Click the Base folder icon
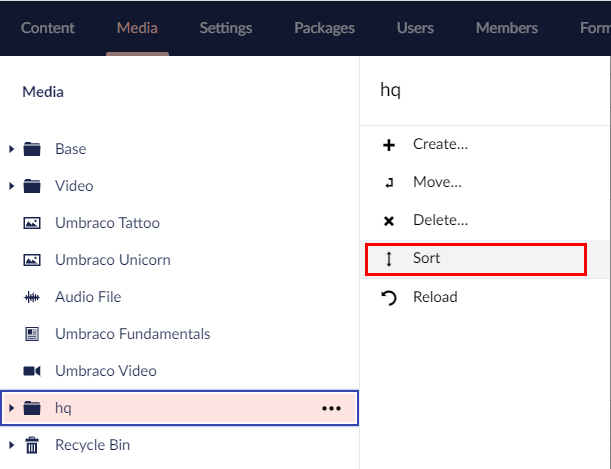Screen dimensions: 611x469 32,149
